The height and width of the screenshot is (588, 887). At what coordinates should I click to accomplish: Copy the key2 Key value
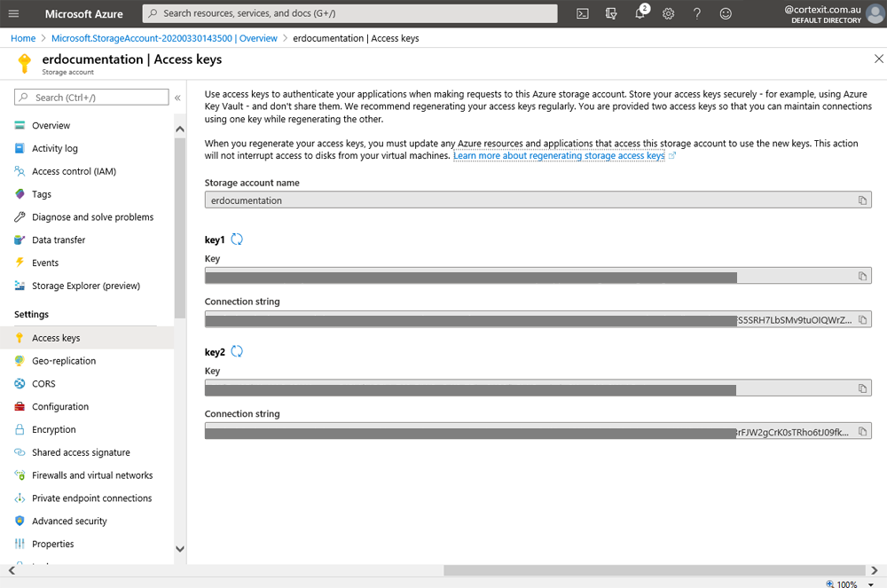point(862,388)
